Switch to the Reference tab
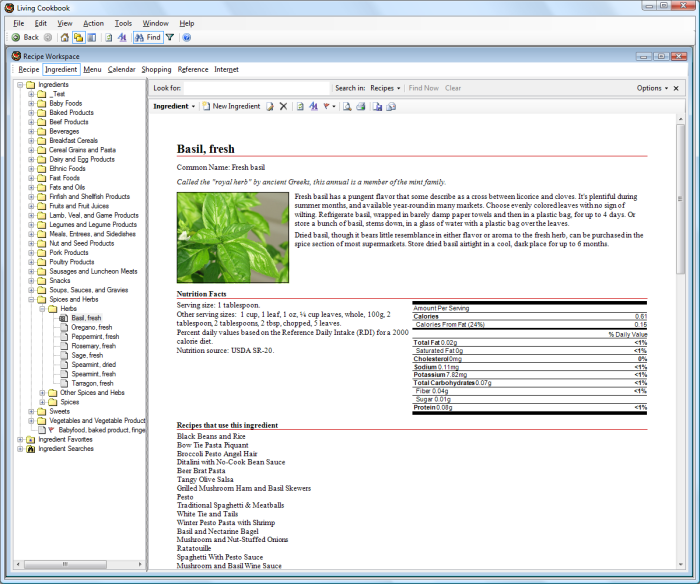700x584 pixels. pyautogui.click(x=193, y=69)
